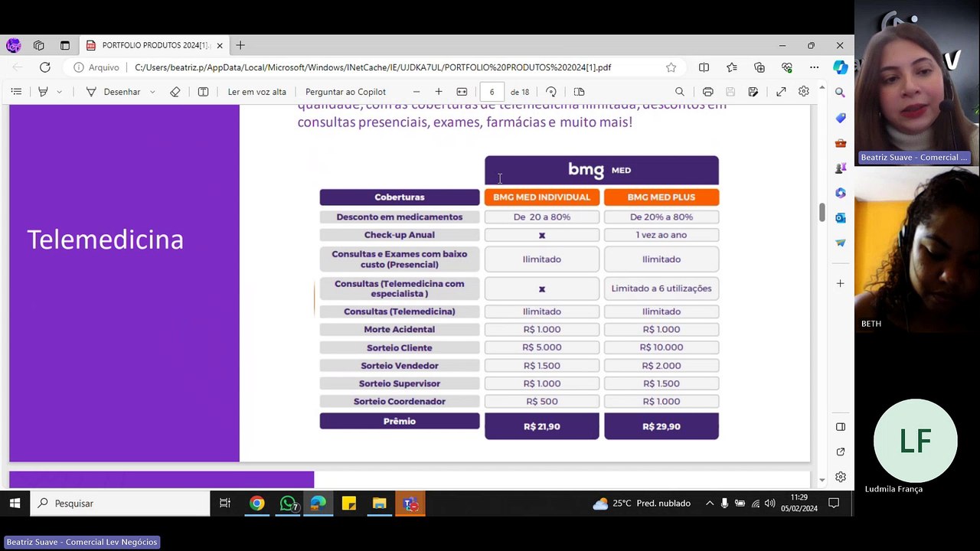Expand the highlight color dropdown

pos(59,92)
